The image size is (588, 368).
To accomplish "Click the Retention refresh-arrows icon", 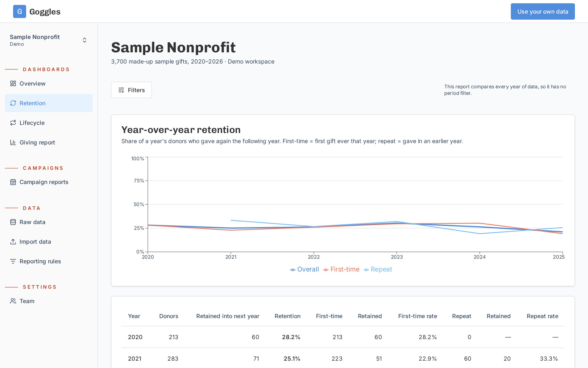I will click(x=13, y=103).
